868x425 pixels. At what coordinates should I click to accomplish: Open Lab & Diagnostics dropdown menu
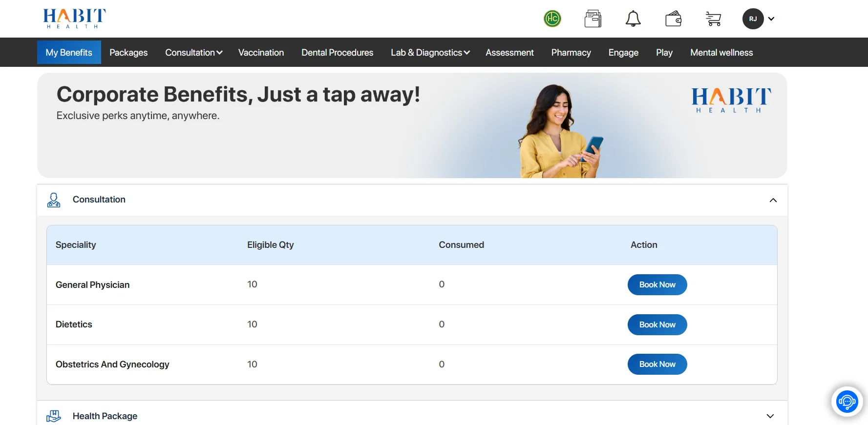pyautogui.click(x=430, y=52)
